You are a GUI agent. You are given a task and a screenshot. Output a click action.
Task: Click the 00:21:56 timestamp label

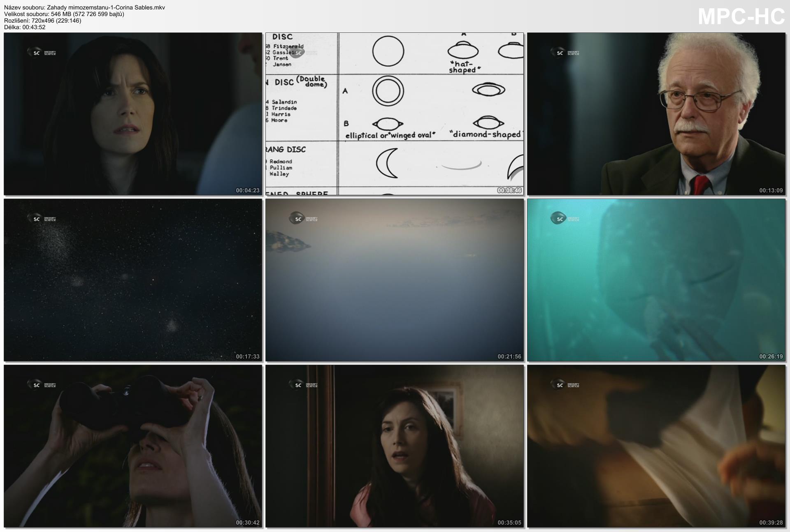tap(509, 356)
